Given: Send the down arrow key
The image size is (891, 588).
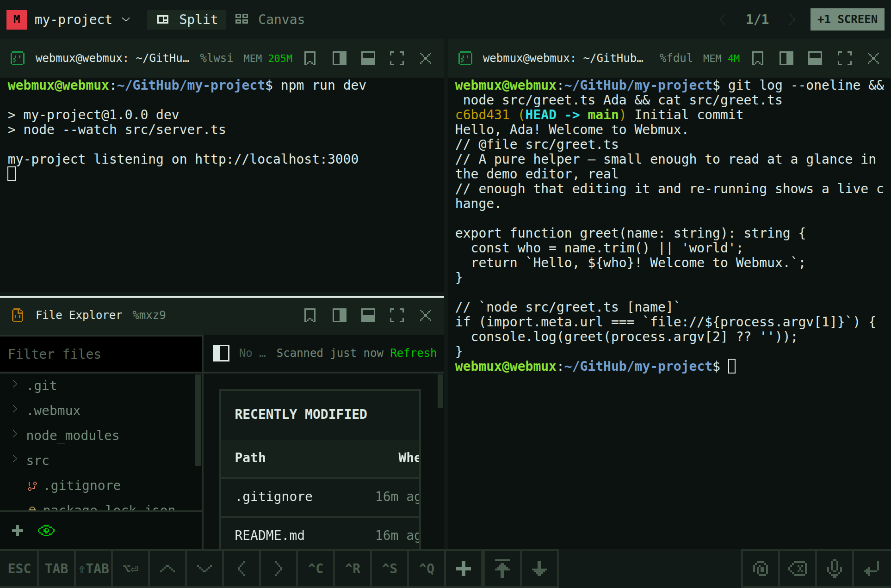Looking at the screenshot, I should click(204, 569).
